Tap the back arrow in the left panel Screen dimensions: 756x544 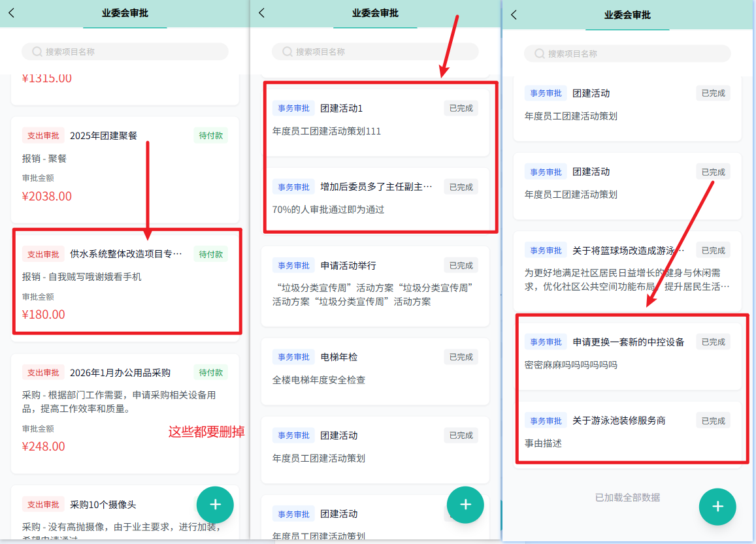coord(11,13)
